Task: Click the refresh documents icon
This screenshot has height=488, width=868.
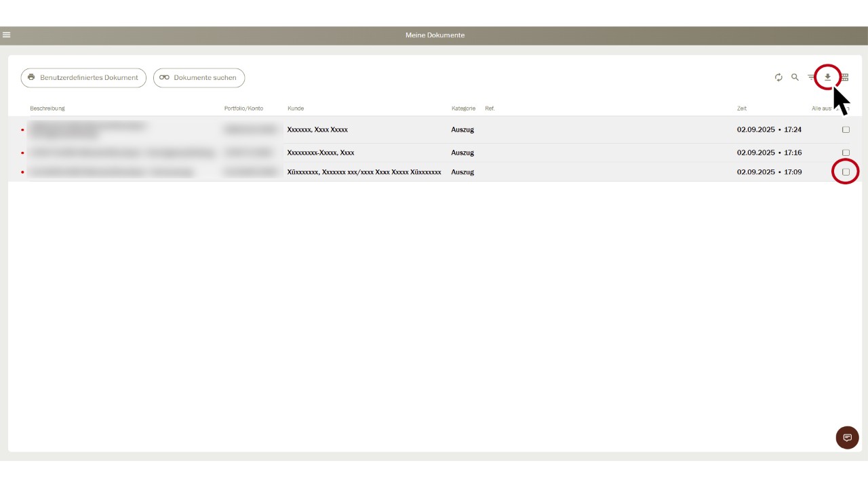Action: 778,77
